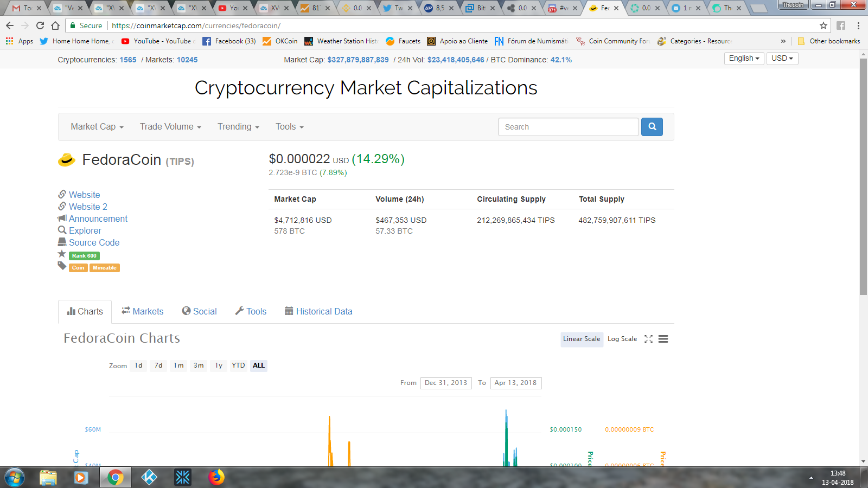Open English language dropdown
Screen dimensions: 868x488
tap(744, 58)
